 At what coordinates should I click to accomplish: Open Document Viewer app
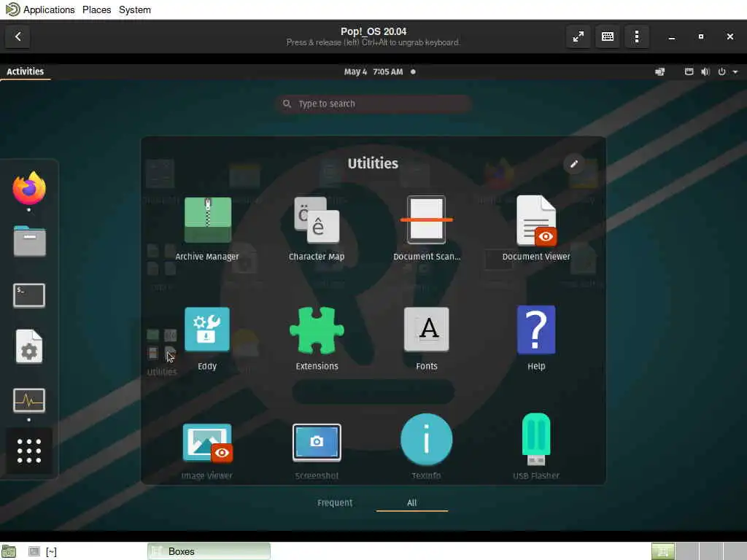(536, 228)
